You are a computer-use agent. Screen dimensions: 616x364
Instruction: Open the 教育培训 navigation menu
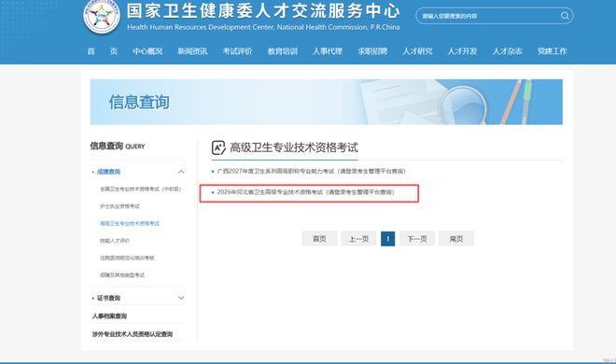[283, 51]
